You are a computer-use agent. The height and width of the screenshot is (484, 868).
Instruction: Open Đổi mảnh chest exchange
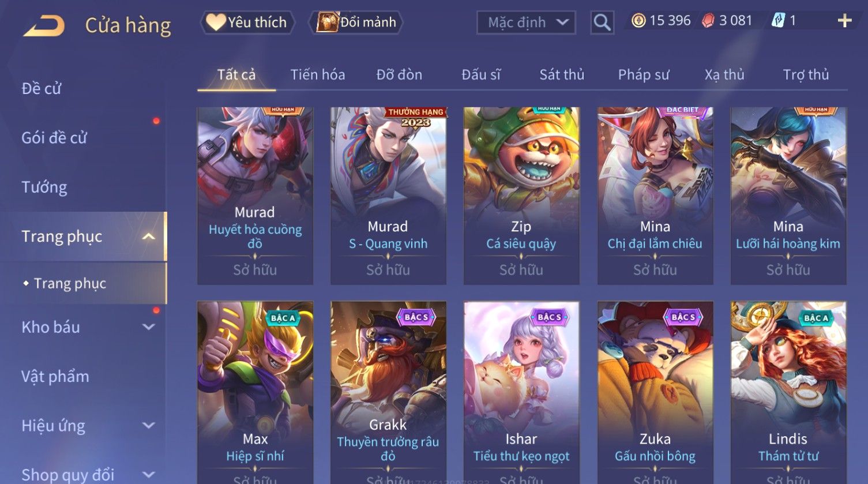coord(356,22)
